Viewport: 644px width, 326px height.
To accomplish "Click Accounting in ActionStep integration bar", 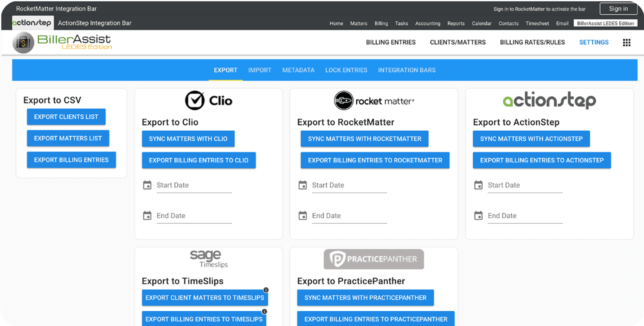I will 428,23.
